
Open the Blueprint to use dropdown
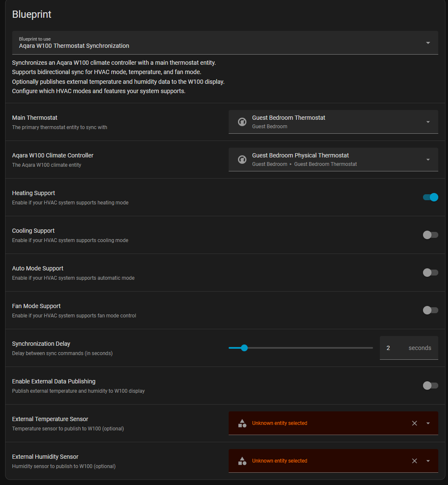coord(428,43)
